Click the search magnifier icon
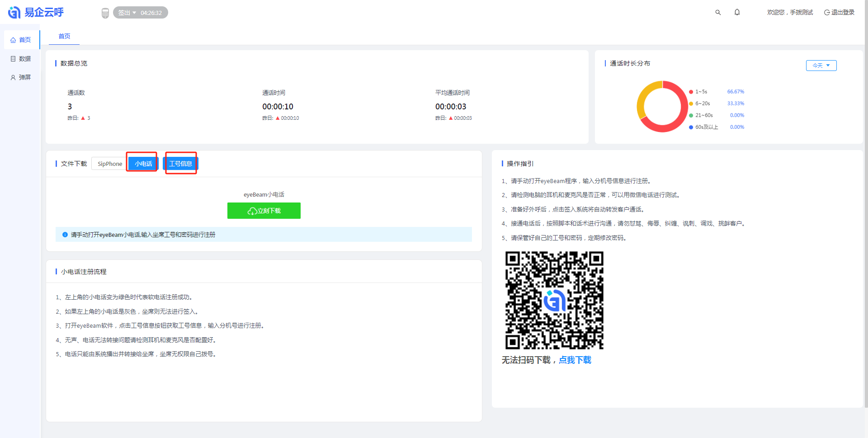The height and width of the screenshot is (438, 868). (x=718, y=13)
